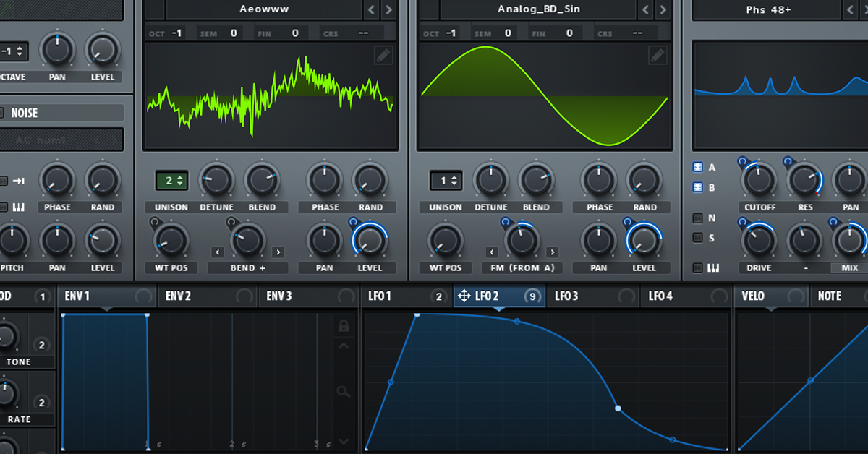
Task: Click the next-wavetable arrow for Aeowww
Action: pos(389,9)
